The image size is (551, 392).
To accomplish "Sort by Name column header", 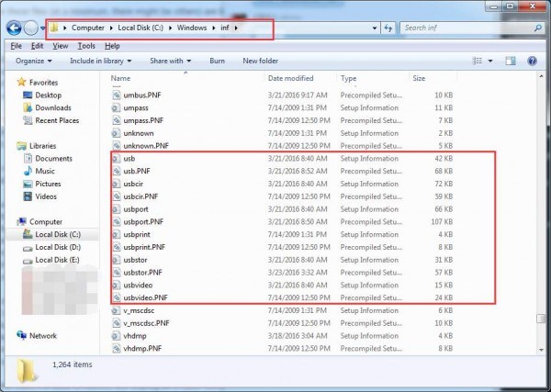I will tap(120, 78).
